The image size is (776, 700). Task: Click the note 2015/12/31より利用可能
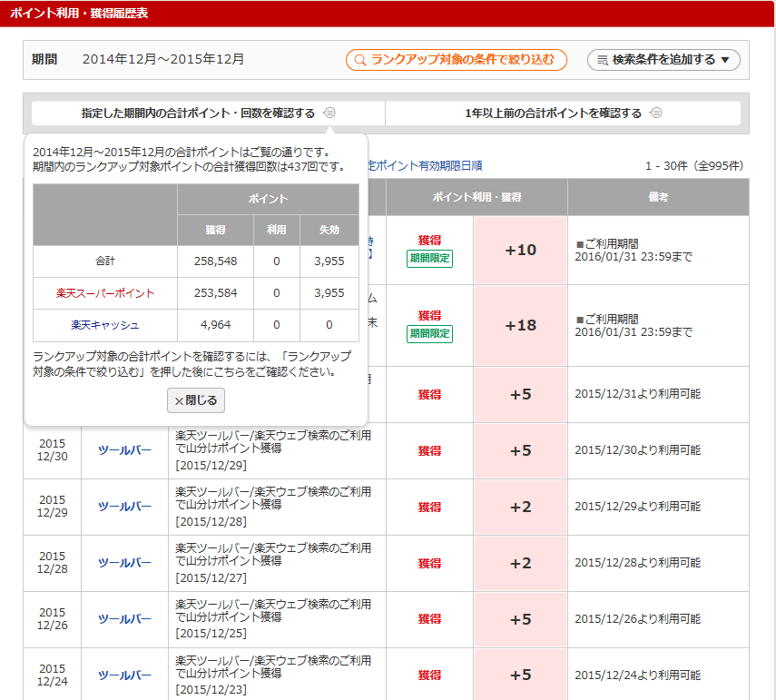point(637,394)
